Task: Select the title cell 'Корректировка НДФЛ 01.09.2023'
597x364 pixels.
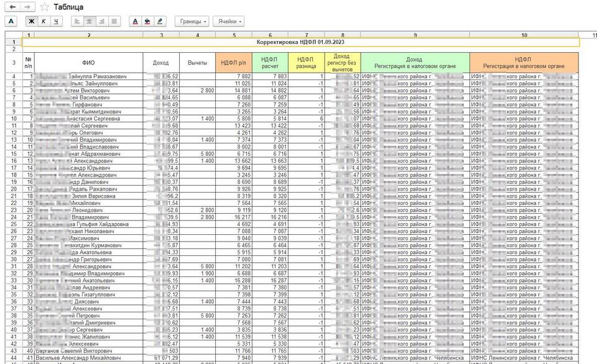Action: pos(301,42)
